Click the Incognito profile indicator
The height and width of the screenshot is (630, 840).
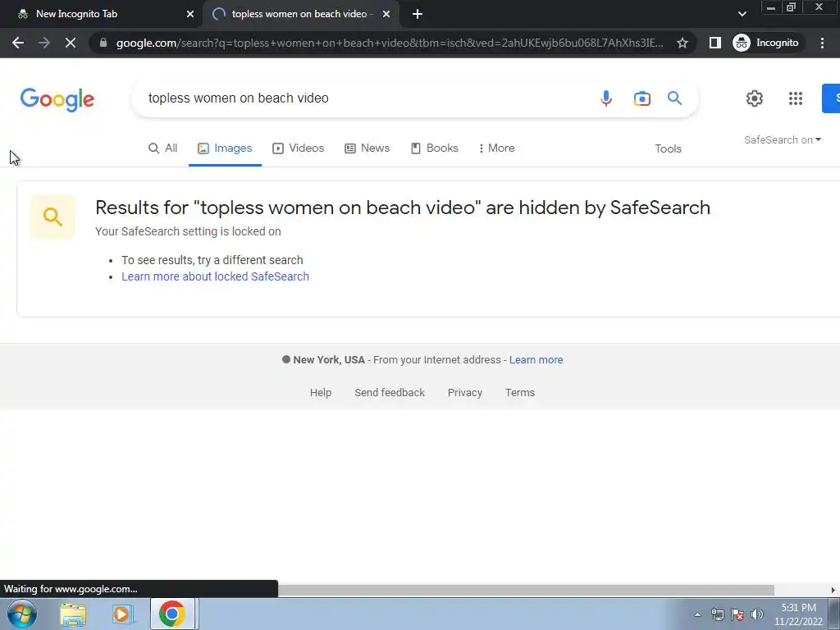point(766,43)
